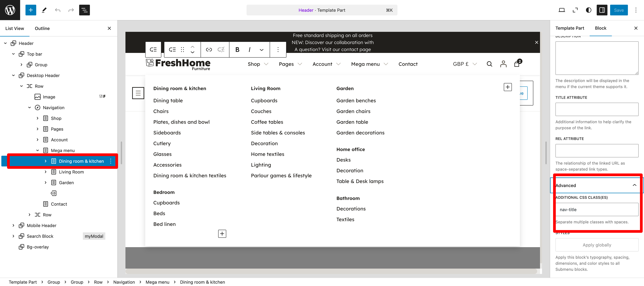644x286 pixels.
Task: Move block down with arrow
Action: click(x=193, y=52)
